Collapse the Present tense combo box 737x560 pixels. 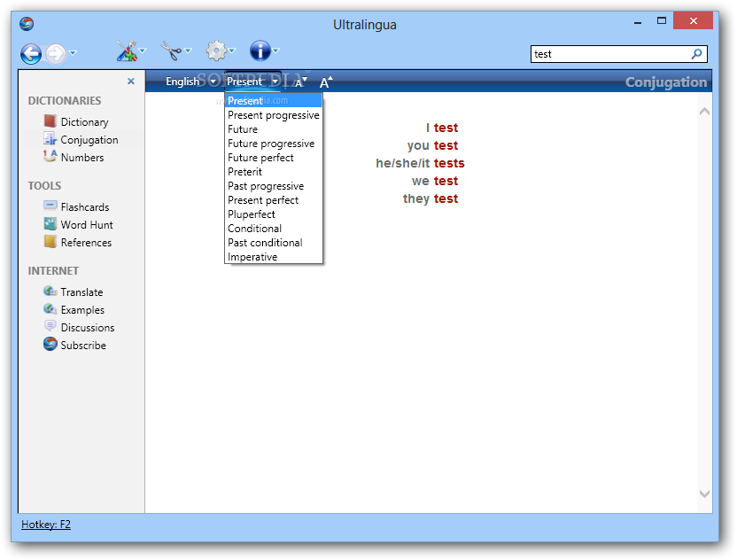252,82
